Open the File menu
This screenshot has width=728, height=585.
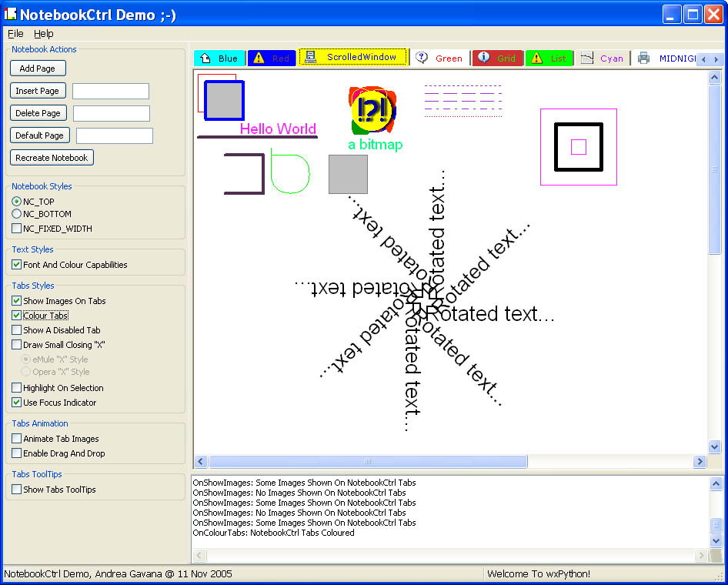15,34
